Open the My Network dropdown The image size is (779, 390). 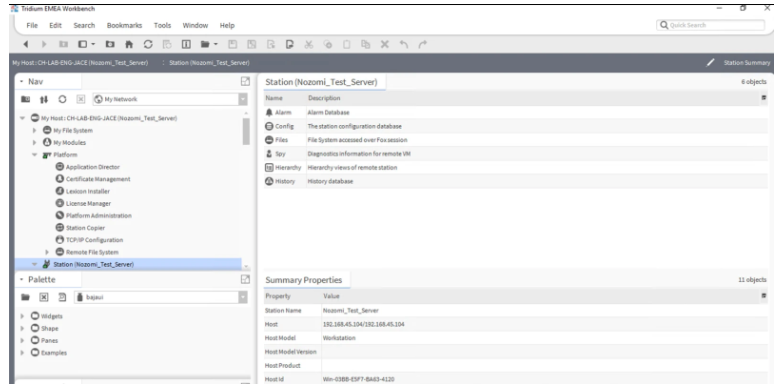click(x=243, y=99)
